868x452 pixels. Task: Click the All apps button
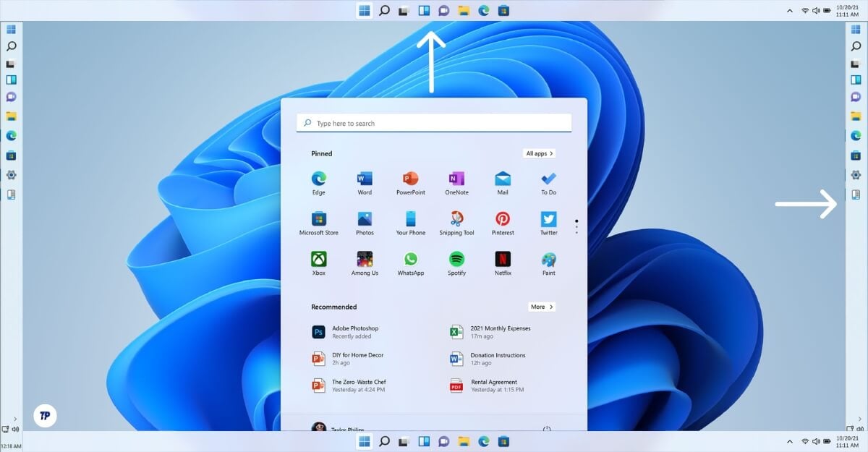click(x=539, y=153)
